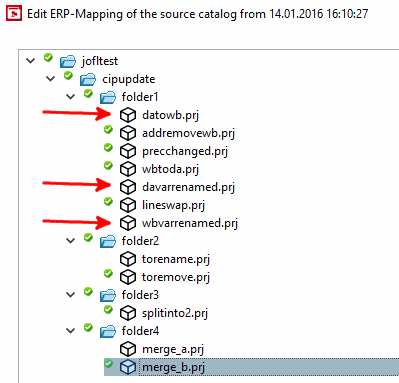The image size is (399, 383).
Task: Click the cube icon of torename.prj
Action: [128, 259]
